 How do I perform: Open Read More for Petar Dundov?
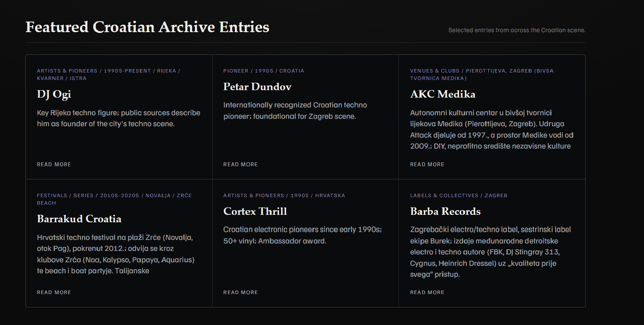point(240,164)
